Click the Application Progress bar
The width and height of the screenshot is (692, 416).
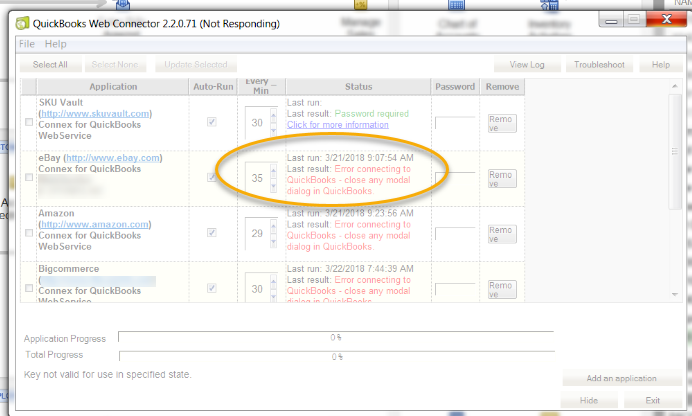[x=336, y=337]
